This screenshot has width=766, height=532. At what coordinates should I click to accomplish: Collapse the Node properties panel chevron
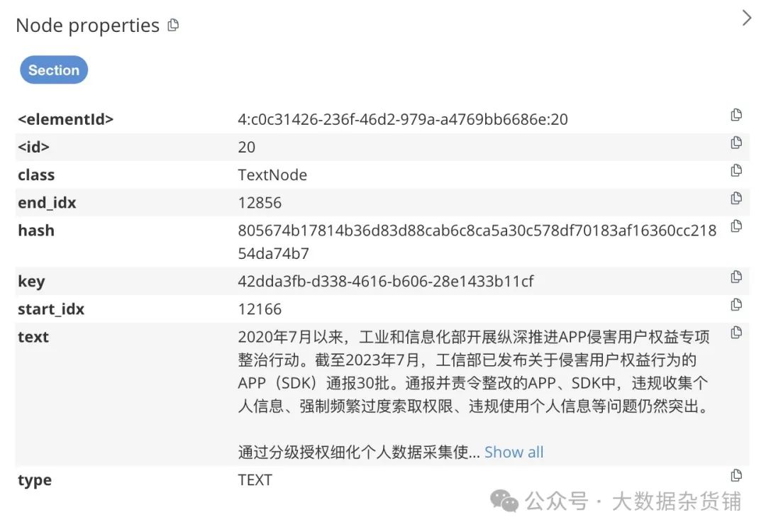746,18
